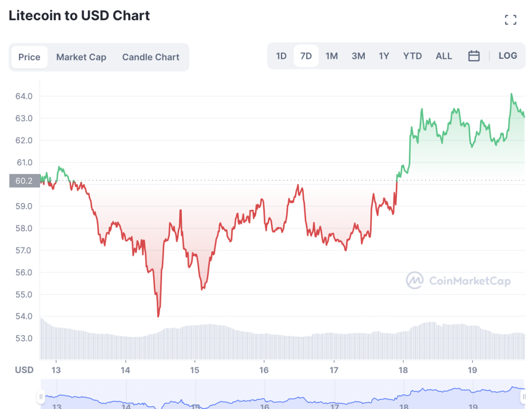Screen dimensions: 532x409
Task: Grab the right range slider handle
Action: coord(524,397)
